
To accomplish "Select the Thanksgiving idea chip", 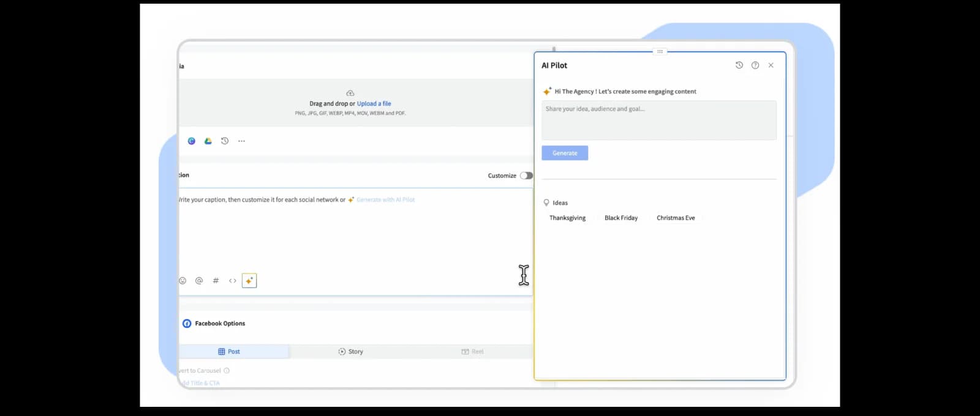I will pyautogui.click(x=567, y=218).
